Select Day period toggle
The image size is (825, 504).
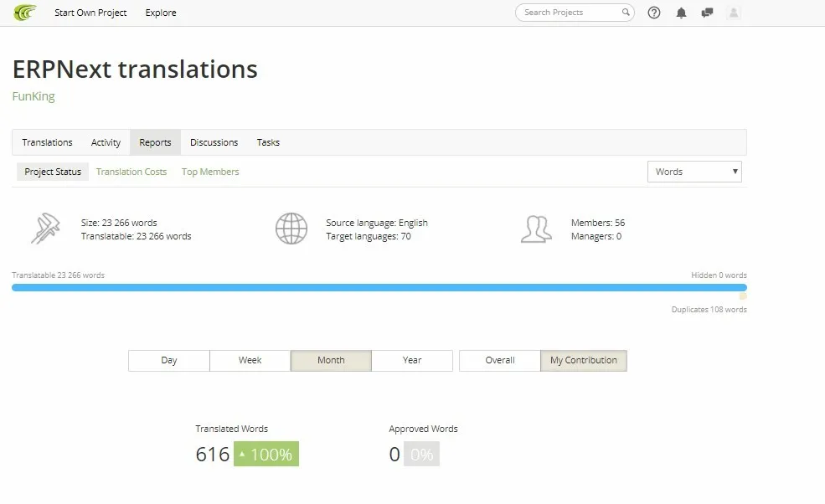click(169, 360)
